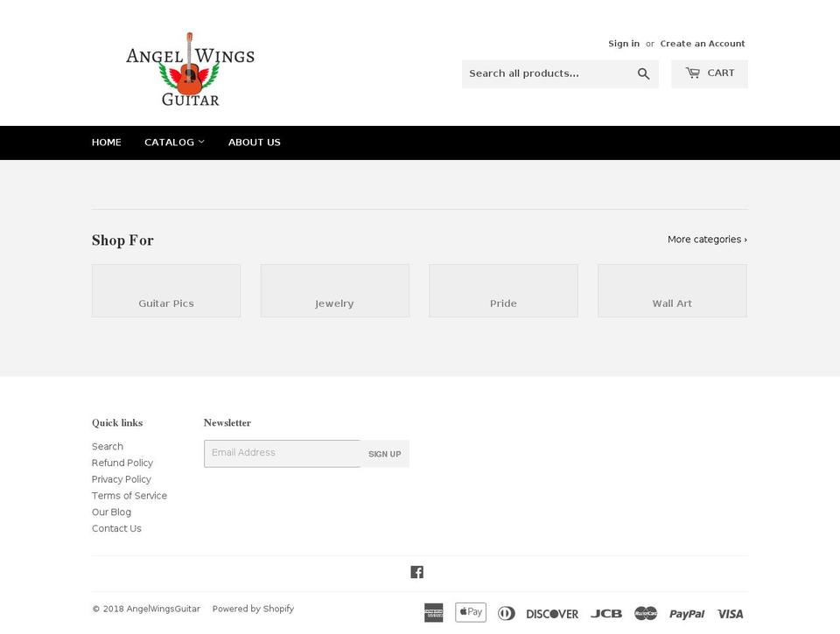Click the American Express payment icon

click(x=433, y=613)
